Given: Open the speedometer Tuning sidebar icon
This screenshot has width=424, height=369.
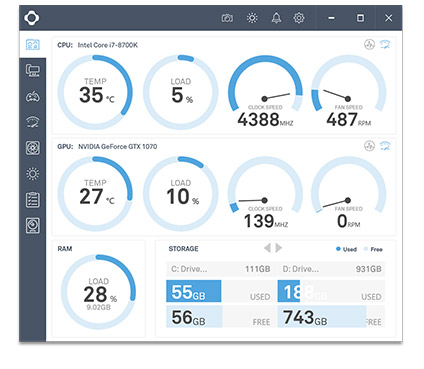Looking at the screenshot, I should pyautogui.click(x=33, y=122).
